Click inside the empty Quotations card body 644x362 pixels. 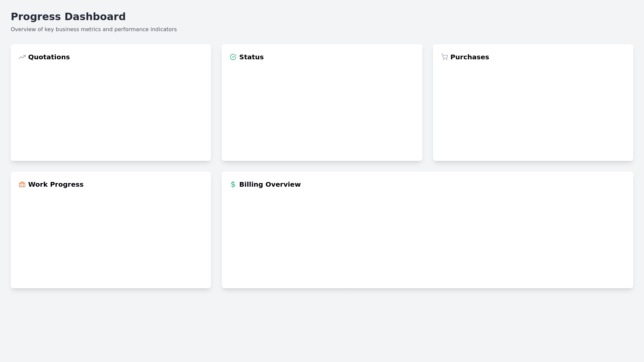coord(111,111)
